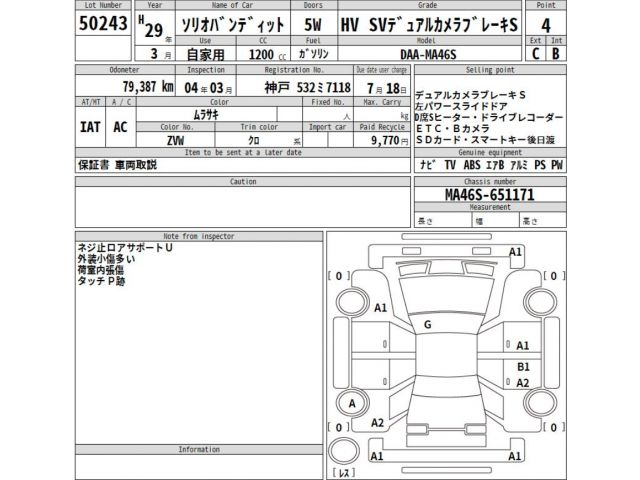
Task: Click the lot number value 50243
Action: (103, 23)
